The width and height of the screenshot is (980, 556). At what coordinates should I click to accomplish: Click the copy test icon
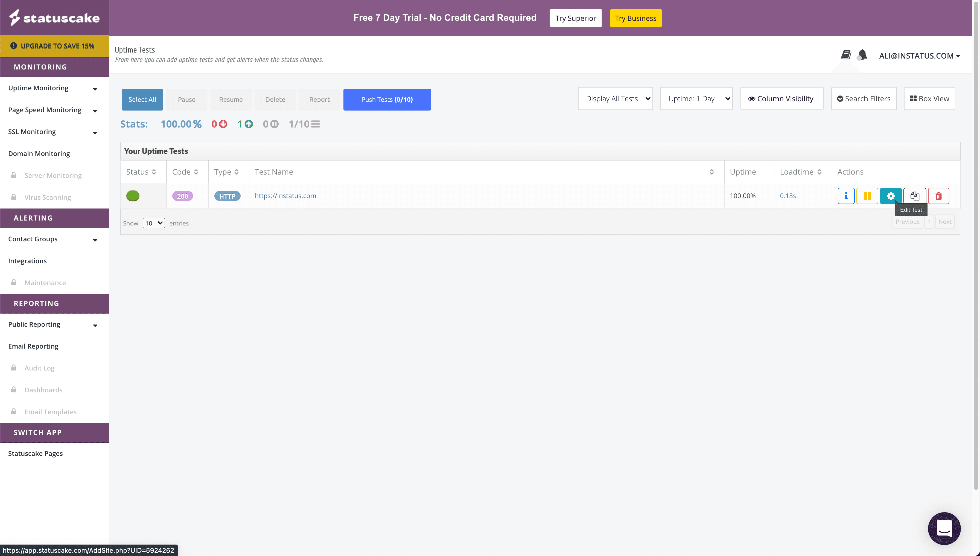914,196
